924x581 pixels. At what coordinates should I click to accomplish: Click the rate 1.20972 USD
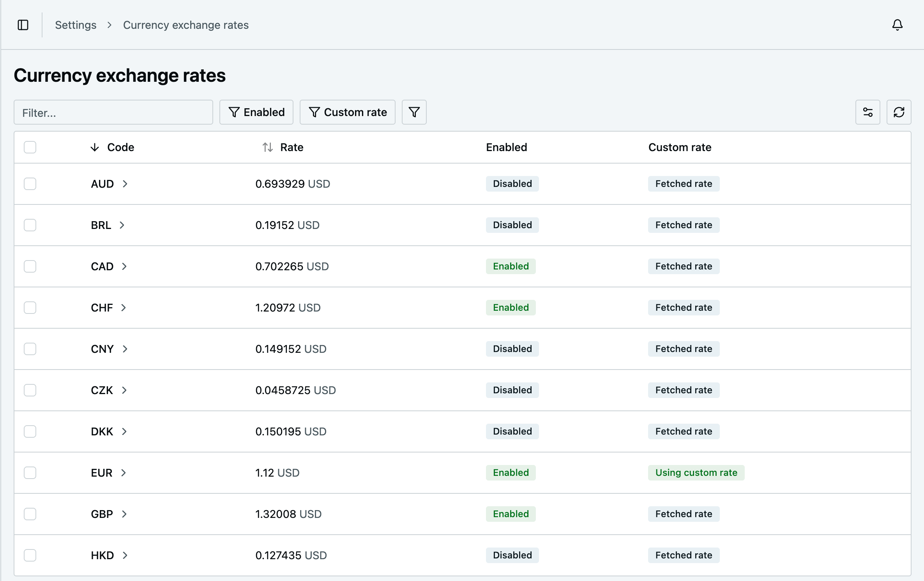coord(288,308)
